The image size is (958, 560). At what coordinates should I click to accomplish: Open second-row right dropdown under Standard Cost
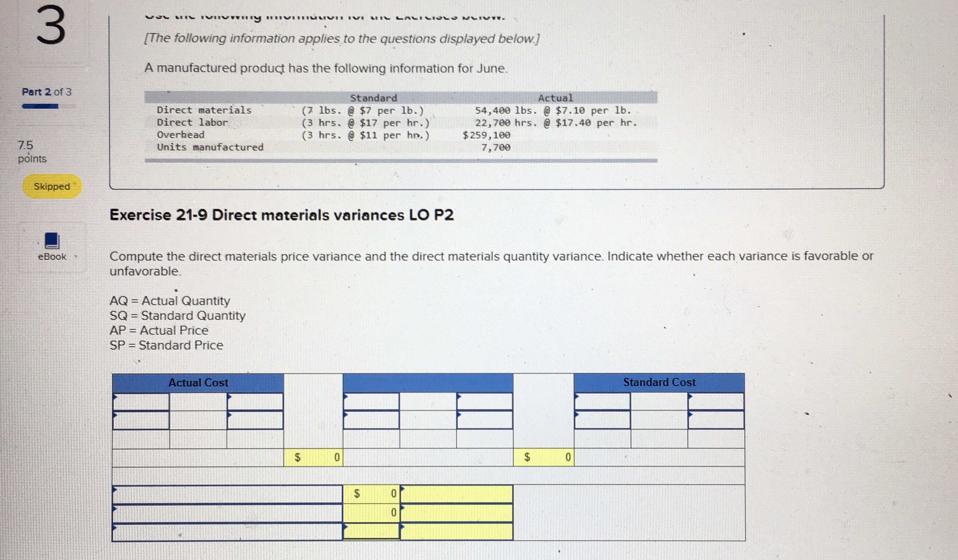pos(716,420)
